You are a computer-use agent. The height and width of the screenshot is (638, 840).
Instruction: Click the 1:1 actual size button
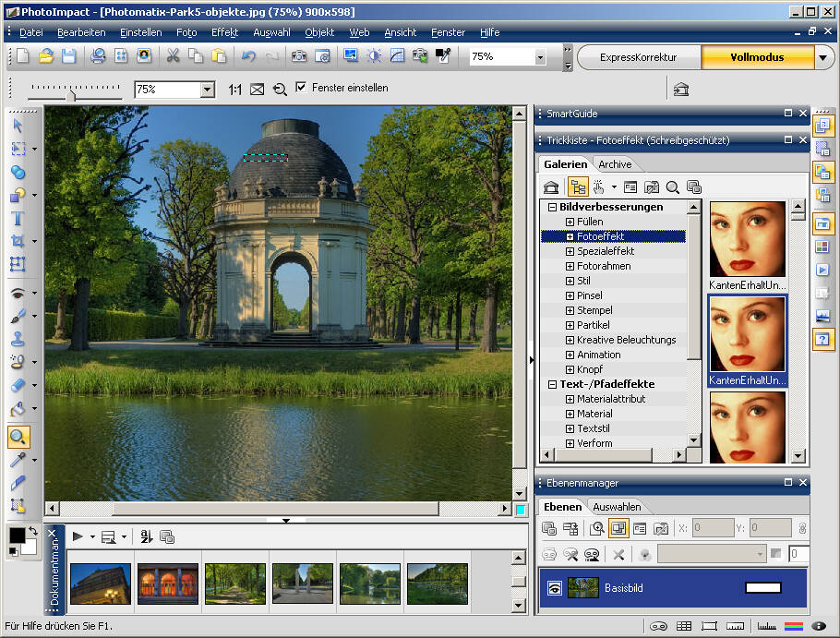[234, 90]
